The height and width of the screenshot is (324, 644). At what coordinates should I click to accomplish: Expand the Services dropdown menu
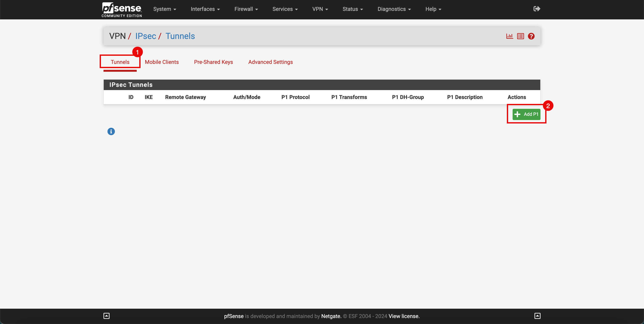pyautogui.click(x=285, y=9)
